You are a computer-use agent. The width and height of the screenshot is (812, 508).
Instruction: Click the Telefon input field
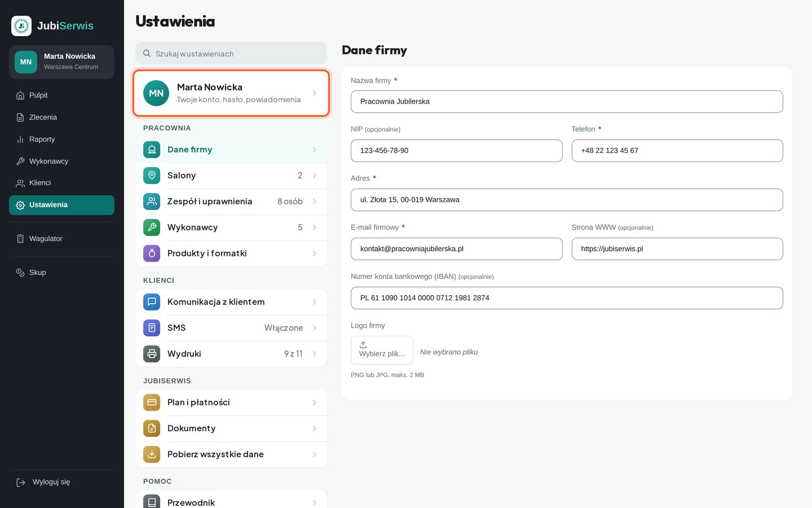[677, 151]
